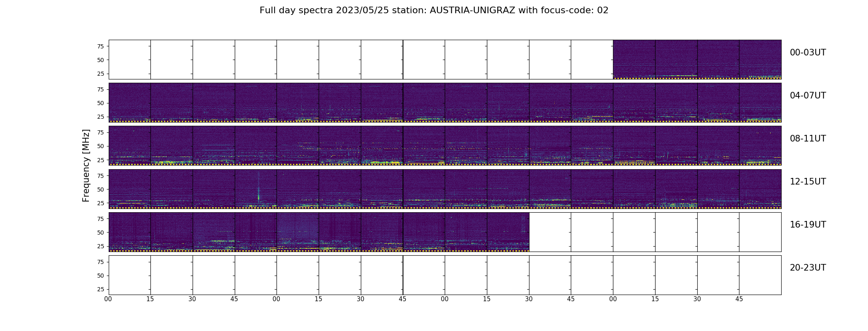Select the 75 MHz tick of the 20-23UT row
The image size is (868, 331).
pyautogui.click(x=100, y=262)
